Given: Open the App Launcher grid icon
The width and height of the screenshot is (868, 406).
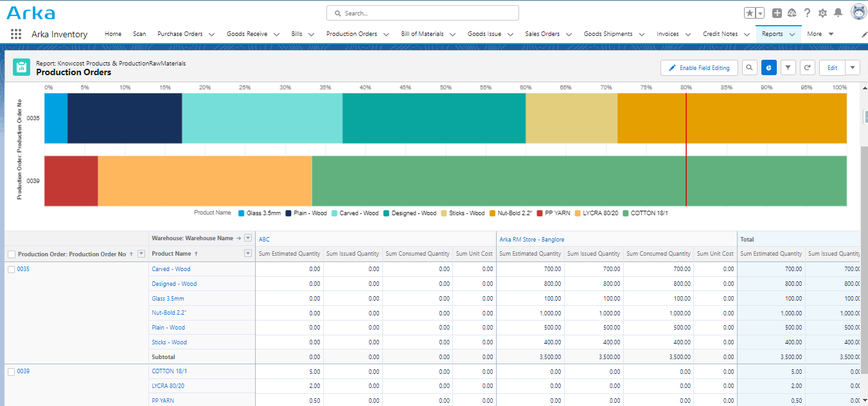Looking at the screenshot, I should click(16, 33).
